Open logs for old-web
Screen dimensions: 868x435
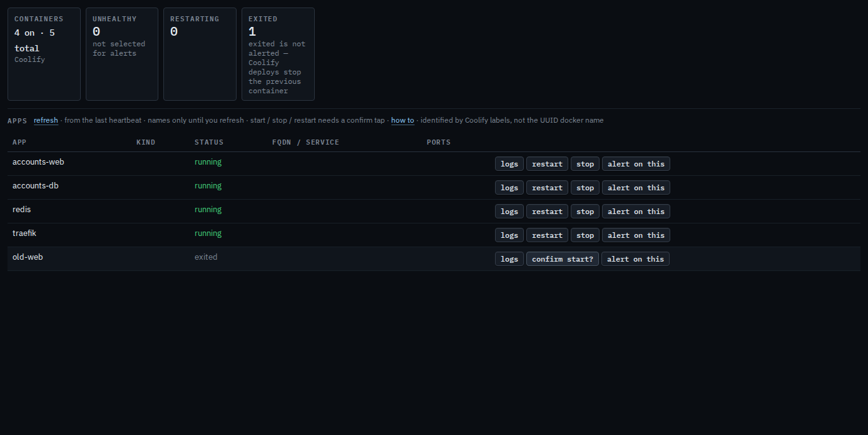pyautogui.click(x=509, y=259)
